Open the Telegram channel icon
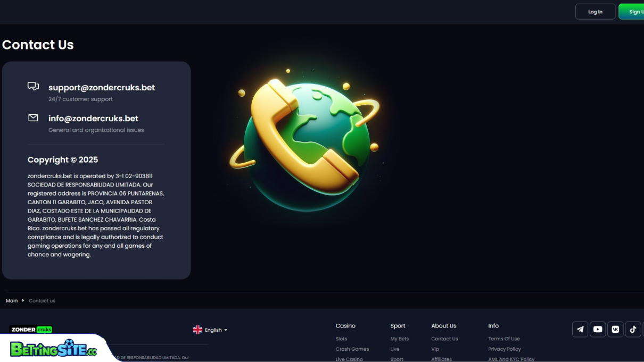 (x=580, y=329)
